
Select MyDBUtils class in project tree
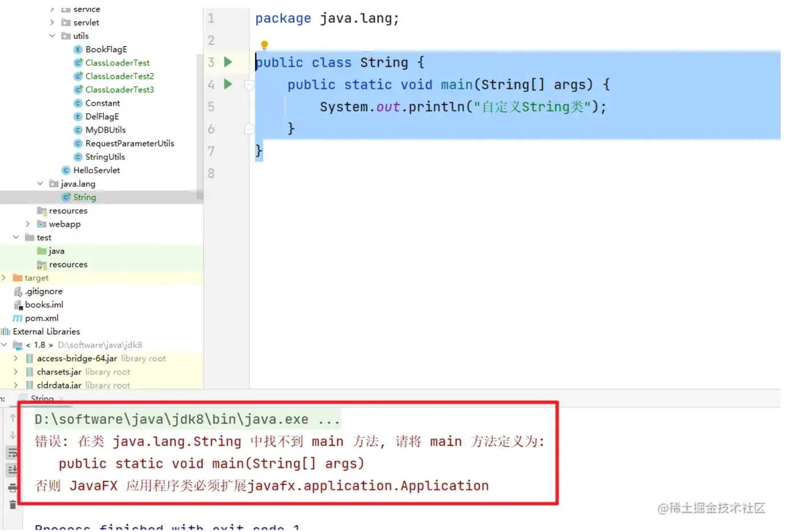click(105, 130)
